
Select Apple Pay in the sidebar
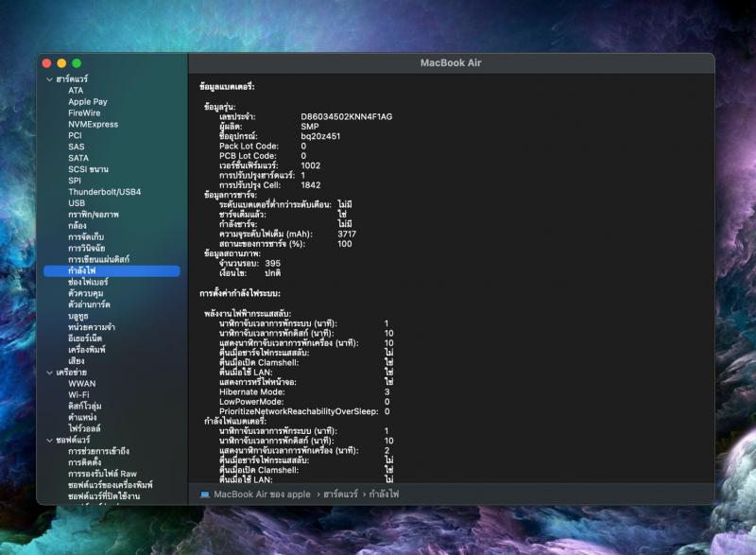pos(88,102)
